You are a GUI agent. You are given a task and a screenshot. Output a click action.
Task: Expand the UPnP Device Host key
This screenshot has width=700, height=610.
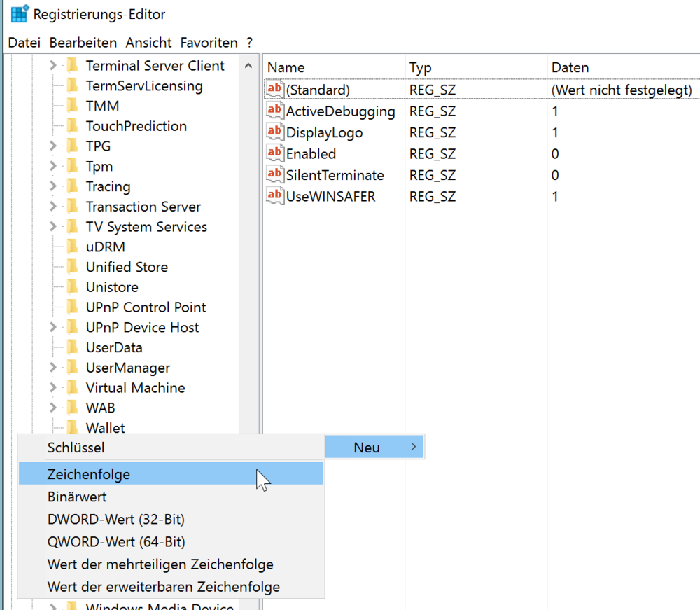pyautogui.click(x=53, y=327)
